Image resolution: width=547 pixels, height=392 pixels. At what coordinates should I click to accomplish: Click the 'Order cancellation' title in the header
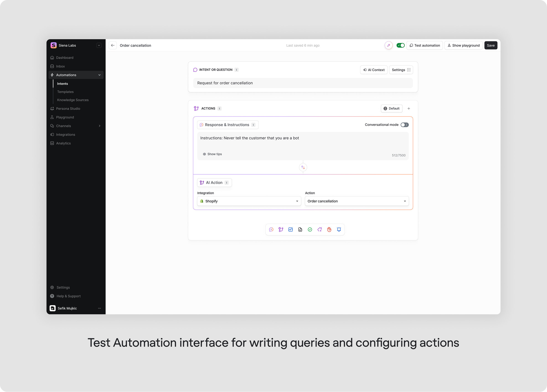tap(135, 45)
